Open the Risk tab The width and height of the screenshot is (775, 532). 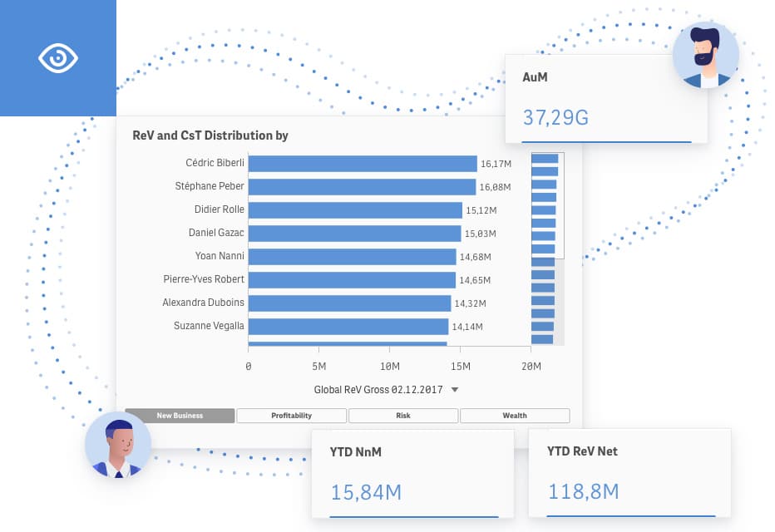[x=402, y=416]
